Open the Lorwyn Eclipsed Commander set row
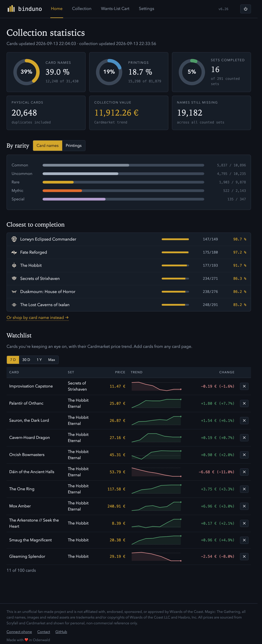 (129, 239)
